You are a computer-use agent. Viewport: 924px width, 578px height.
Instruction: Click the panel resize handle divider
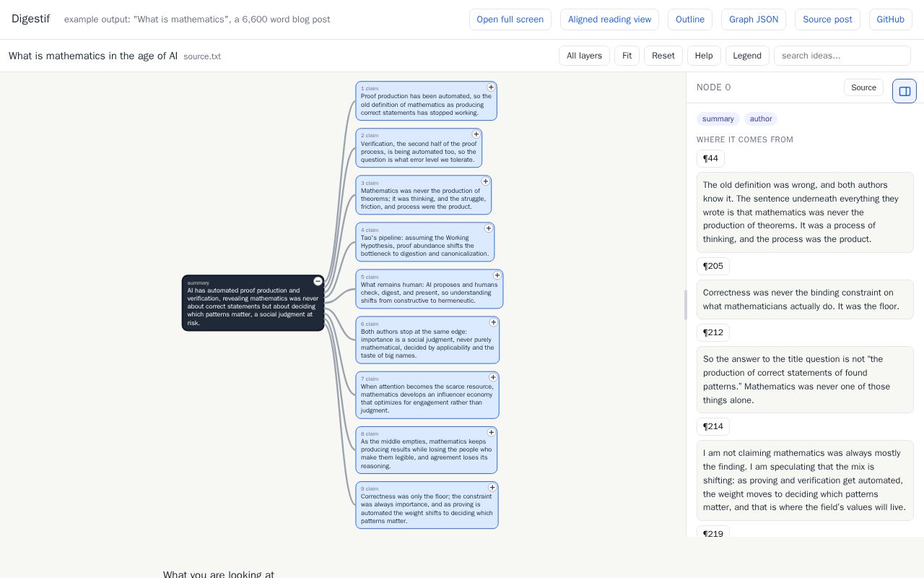click(686, 304)
